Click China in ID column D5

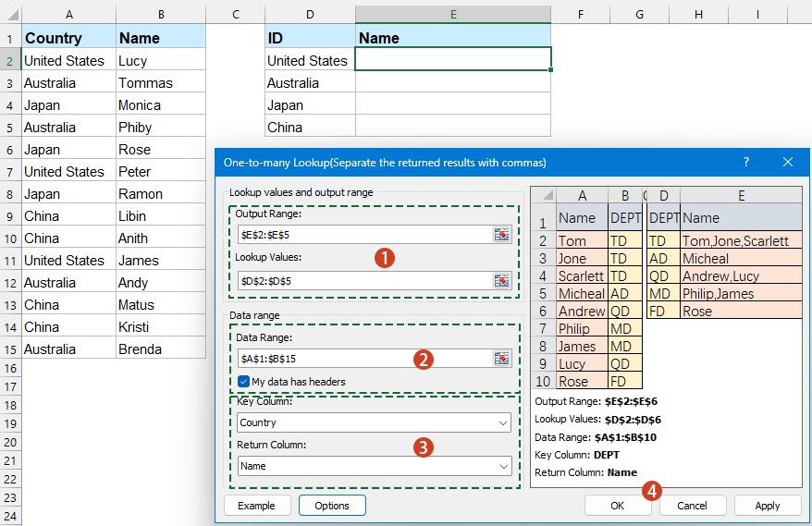(x=310, y=128)
